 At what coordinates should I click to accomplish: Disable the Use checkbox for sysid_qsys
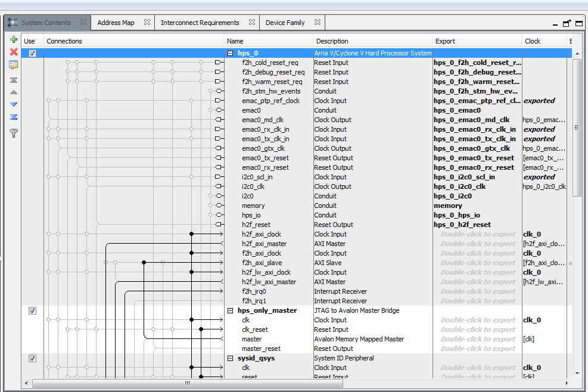32,358
